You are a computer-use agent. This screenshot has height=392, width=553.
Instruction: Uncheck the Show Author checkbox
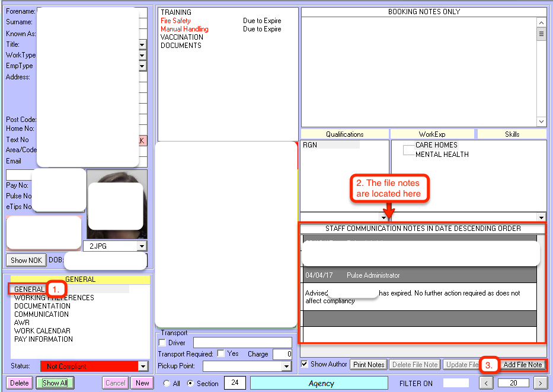click(x=305, y=364)
